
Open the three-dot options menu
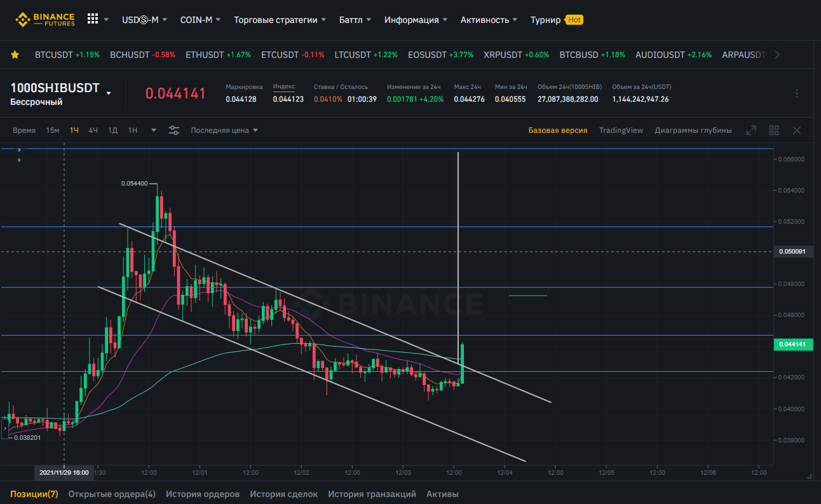pos(797,93)
